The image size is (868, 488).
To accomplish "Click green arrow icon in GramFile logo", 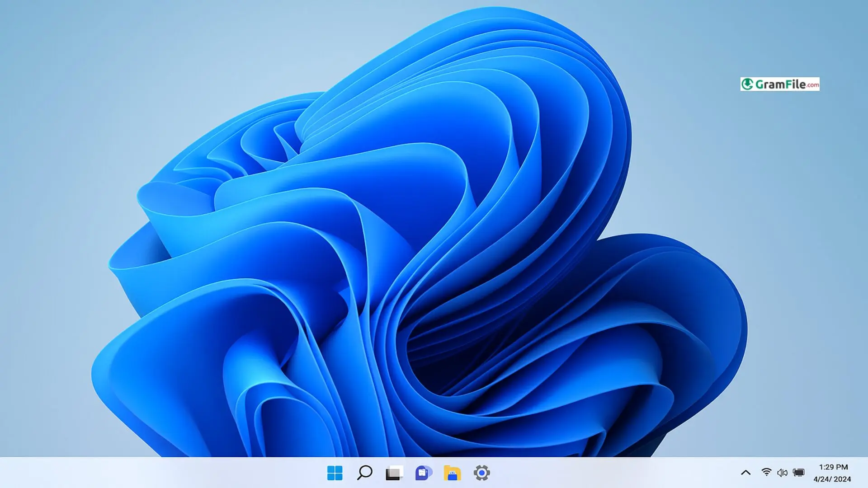I will pyautogui.click(x=747, y=84).
